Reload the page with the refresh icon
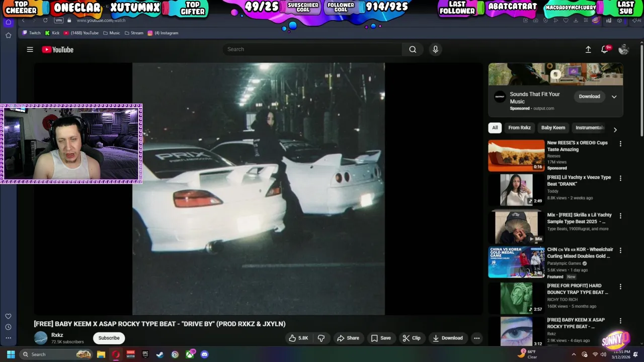 point(45,20)
